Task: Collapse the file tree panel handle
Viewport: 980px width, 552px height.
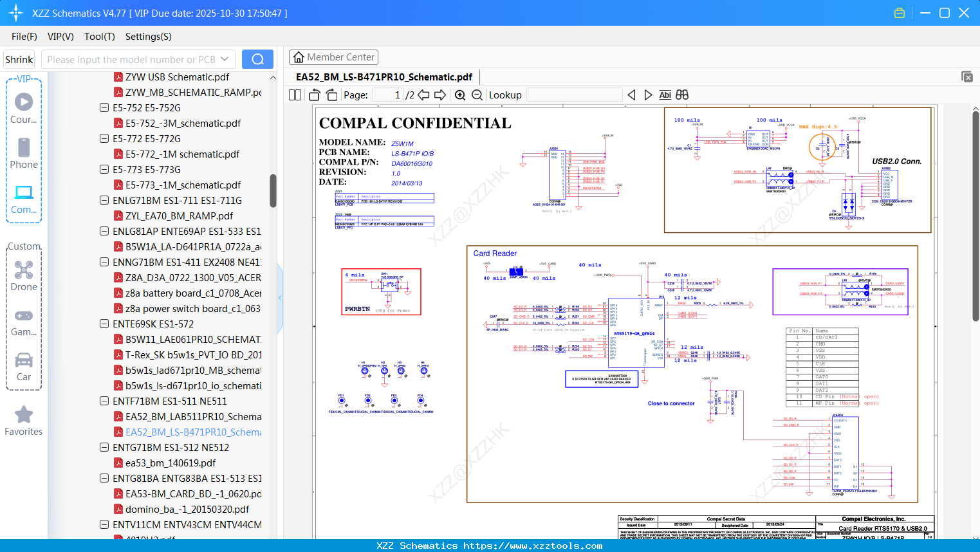Action: tap(280, 298)
